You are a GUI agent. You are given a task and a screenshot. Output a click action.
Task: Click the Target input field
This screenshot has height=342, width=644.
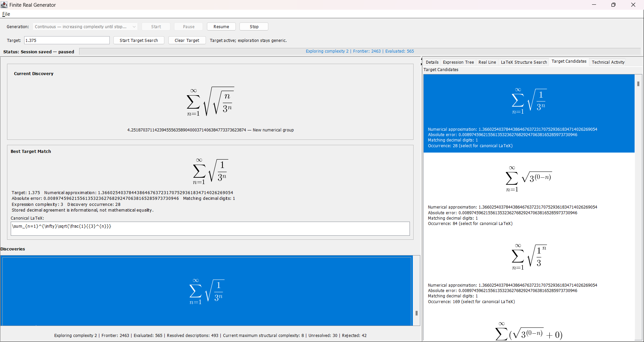(x=67, y=40)
